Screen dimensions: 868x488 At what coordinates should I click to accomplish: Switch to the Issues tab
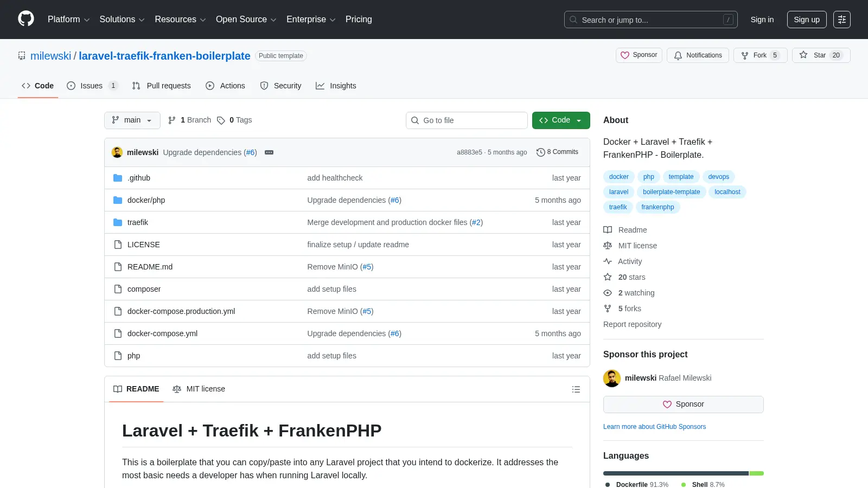pyautogui.click(x=92, y=86)
